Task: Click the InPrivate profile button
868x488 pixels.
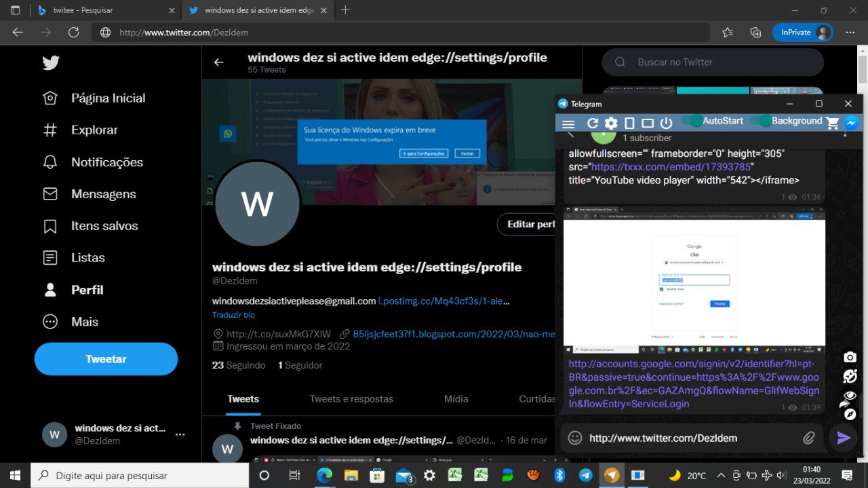Action: tap(802, 32)
